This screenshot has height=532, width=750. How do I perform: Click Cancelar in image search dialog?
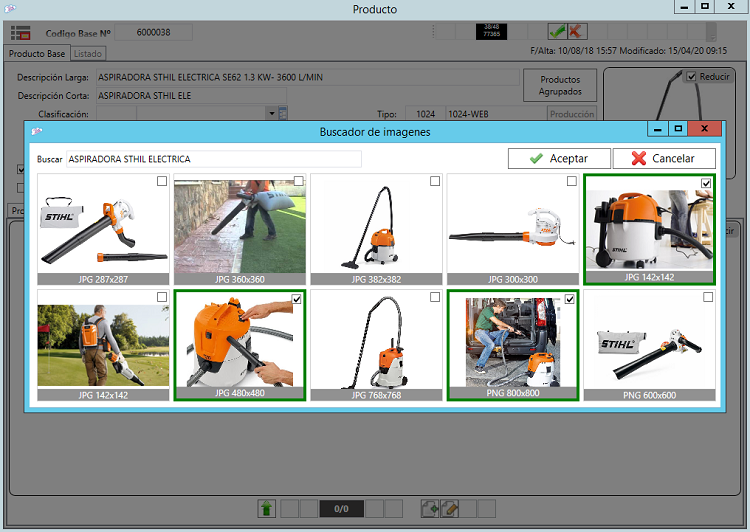[x=664, y=158]
